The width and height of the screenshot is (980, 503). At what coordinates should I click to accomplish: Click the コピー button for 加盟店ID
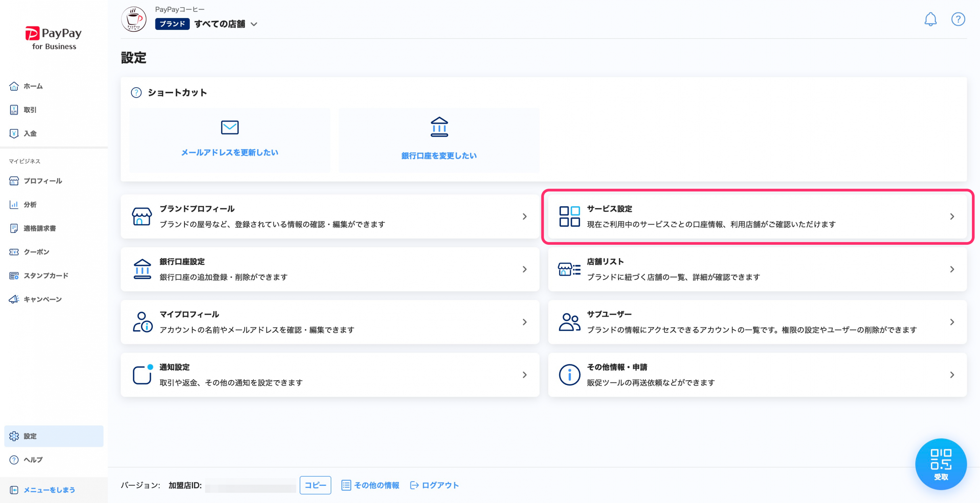tap(315, 485)
